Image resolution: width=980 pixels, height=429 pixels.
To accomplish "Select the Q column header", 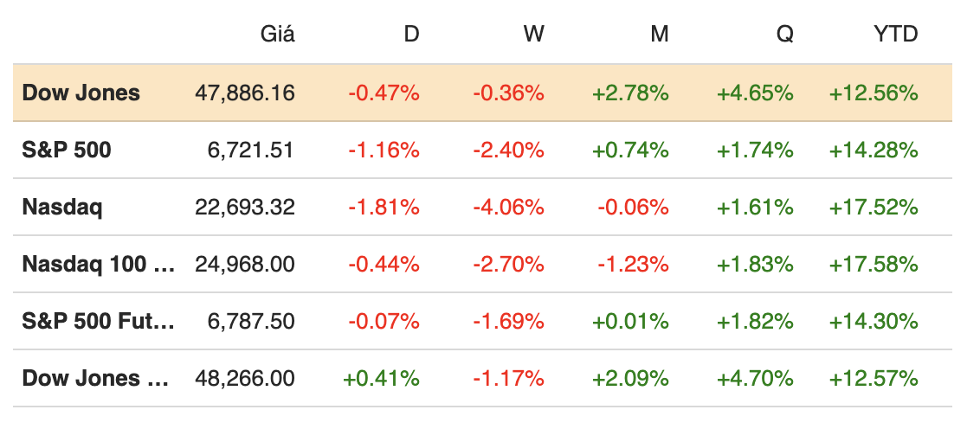I will [784, 35].
